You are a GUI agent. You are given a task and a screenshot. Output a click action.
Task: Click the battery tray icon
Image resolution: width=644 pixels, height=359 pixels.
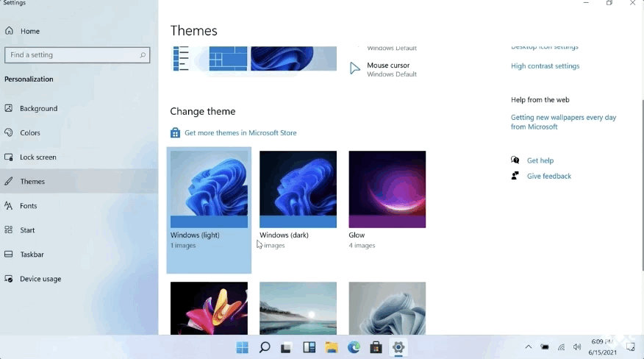(545, 347)
